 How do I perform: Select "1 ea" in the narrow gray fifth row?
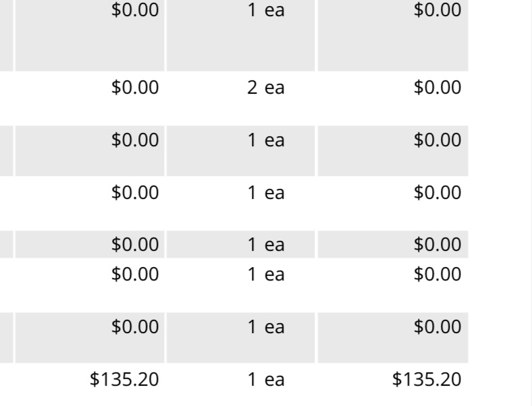[266, 244]
